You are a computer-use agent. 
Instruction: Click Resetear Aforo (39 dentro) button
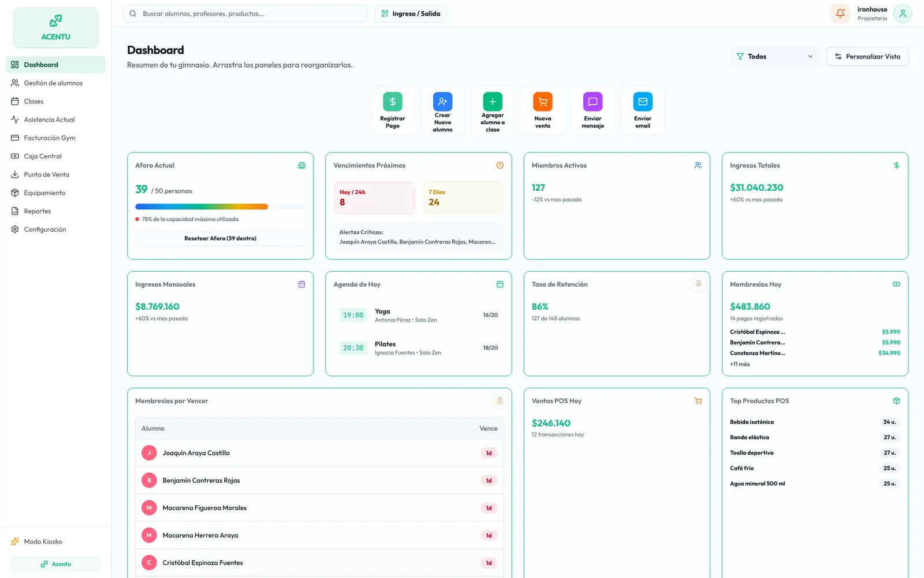(x=220, y=238)
